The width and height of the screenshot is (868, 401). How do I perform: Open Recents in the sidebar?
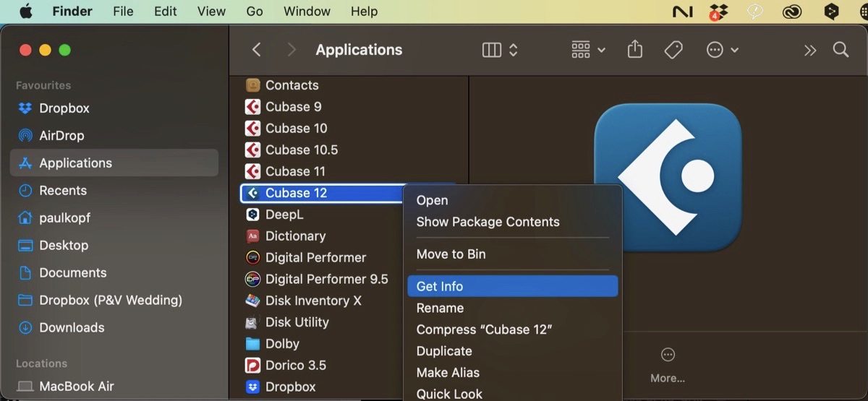click(x=114, y=191)
